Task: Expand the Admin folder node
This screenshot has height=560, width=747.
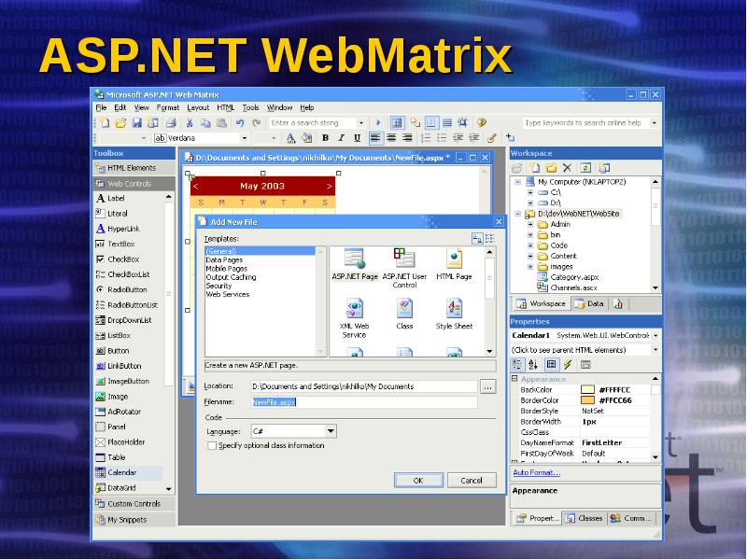Action: pos(530,224)
